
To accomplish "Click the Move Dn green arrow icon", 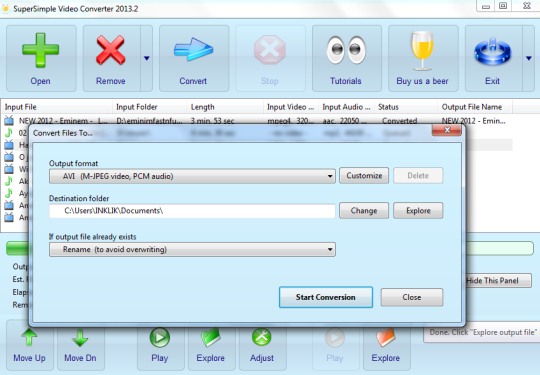I will [80, 338].
